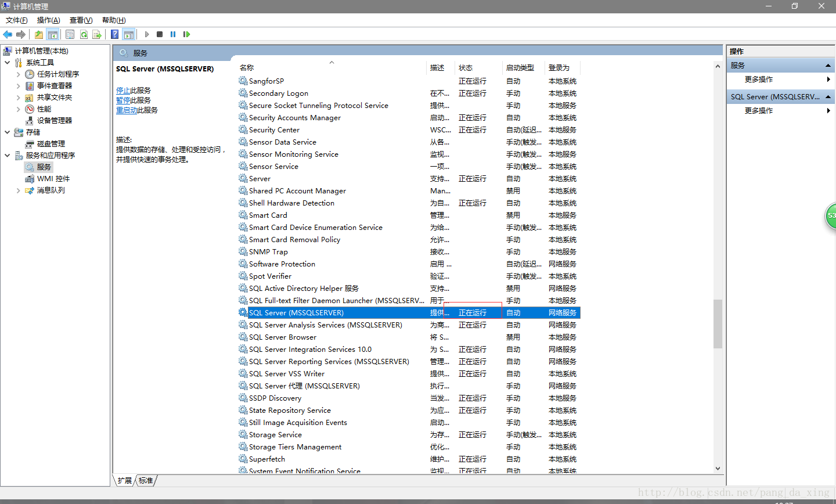Click the Restart service toolbar icon
836x504 pixels.
point(186,34)
